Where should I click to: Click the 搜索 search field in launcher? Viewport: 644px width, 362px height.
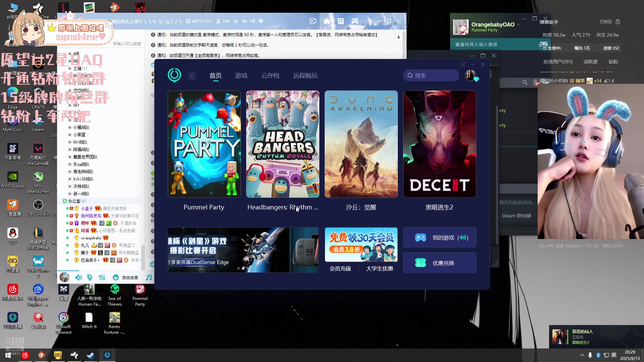(x=431, y=75)
